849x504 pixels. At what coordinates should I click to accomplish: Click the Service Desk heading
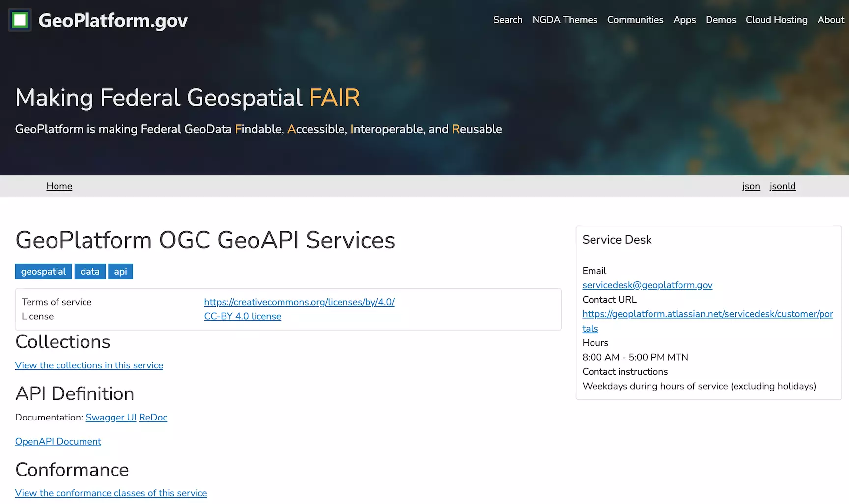click(x=617, y=240)
